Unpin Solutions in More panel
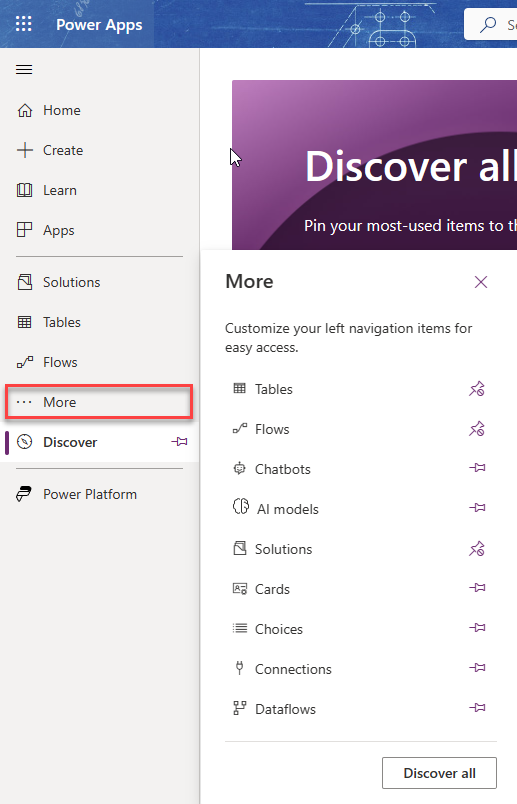The height and width of the screenshot is (804, 517). pyautogui.click(x=477, y=549)
